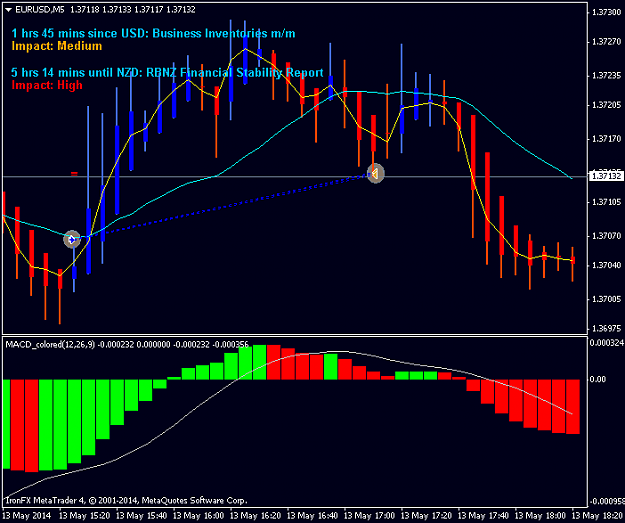625x523 pixels.
Task: Click the 1.36975 price scale value
Action: [606, 328]
